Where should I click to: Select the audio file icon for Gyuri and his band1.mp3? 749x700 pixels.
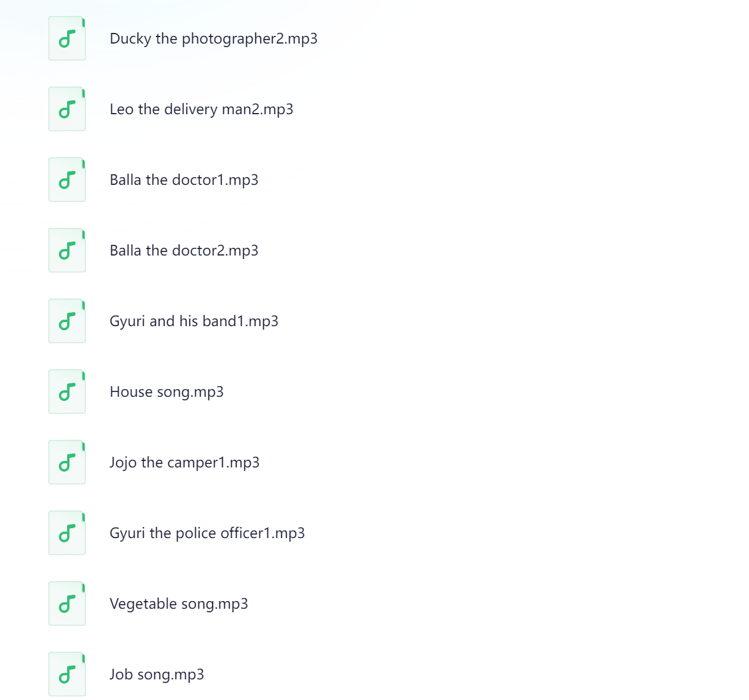point(67,321)
